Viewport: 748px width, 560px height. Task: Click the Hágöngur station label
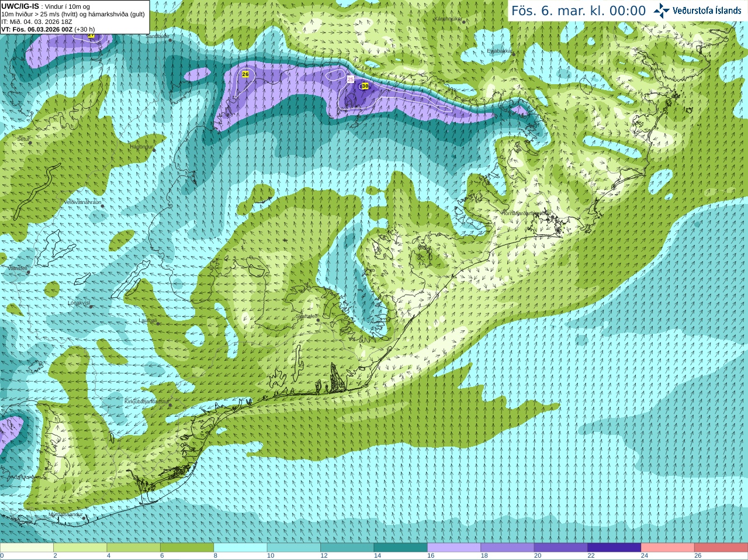click(141, 147)
